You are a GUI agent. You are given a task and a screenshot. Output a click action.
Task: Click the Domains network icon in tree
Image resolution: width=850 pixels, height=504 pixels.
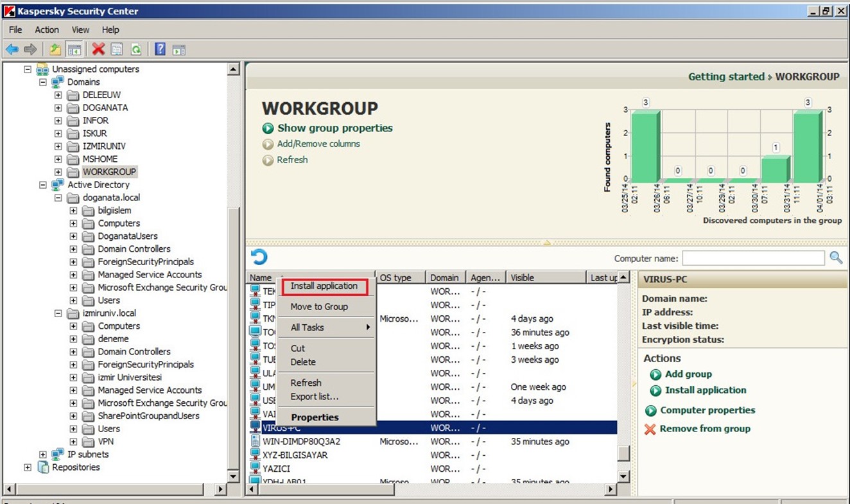point(58,82)
